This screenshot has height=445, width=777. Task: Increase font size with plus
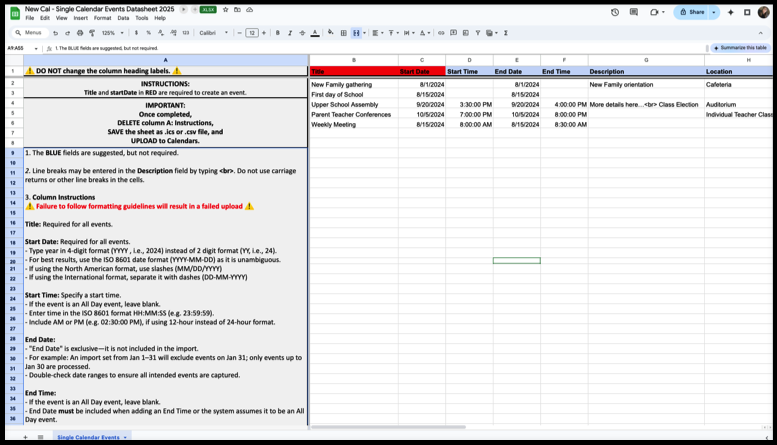tap(264, 33)
